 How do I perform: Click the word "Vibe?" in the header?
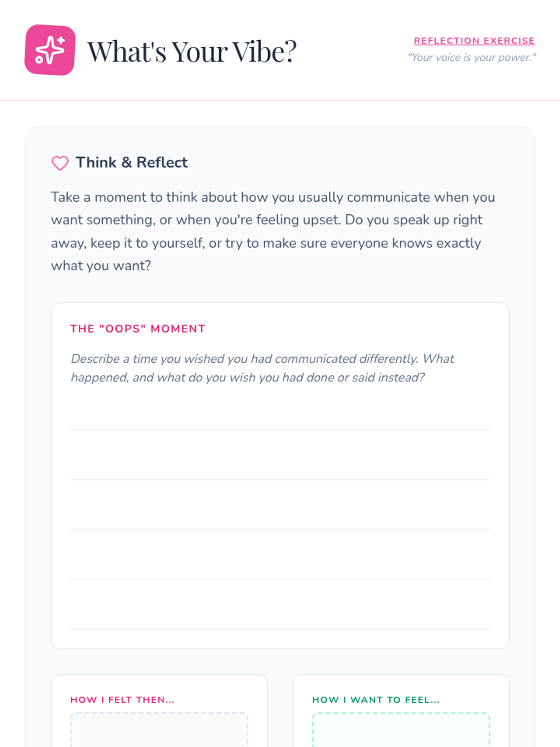tap(265, 51)
